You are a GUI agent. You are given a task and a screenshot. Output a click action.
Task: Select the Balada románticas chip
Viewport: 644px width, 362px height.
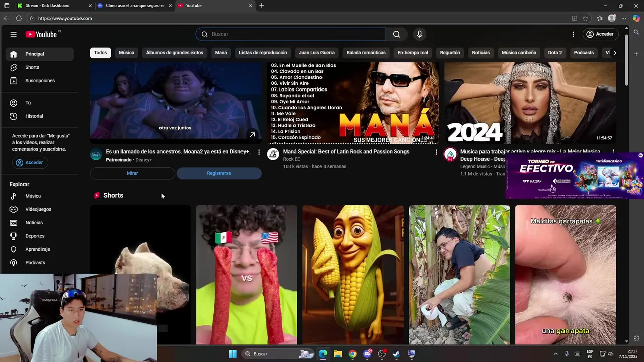tap(366, 53)
